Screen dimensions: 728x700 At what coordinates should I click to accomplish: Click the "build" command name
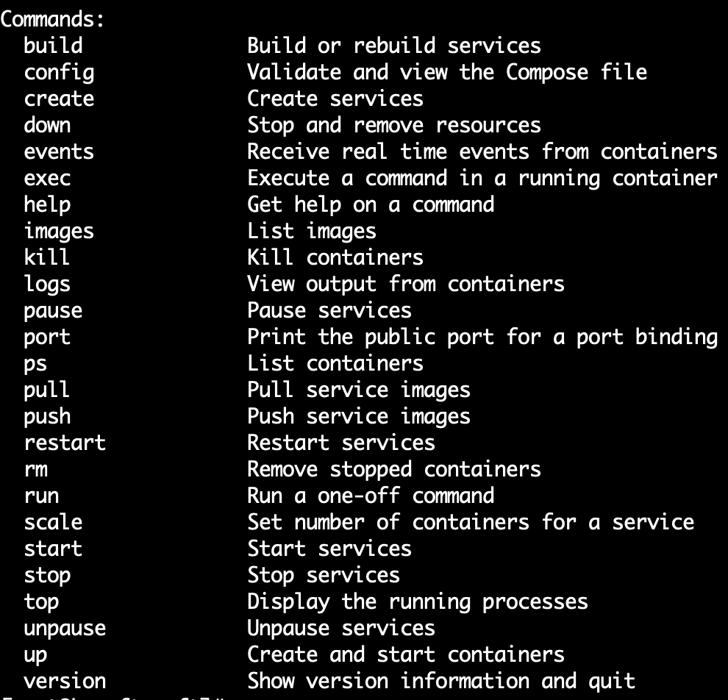coord(53,46)
